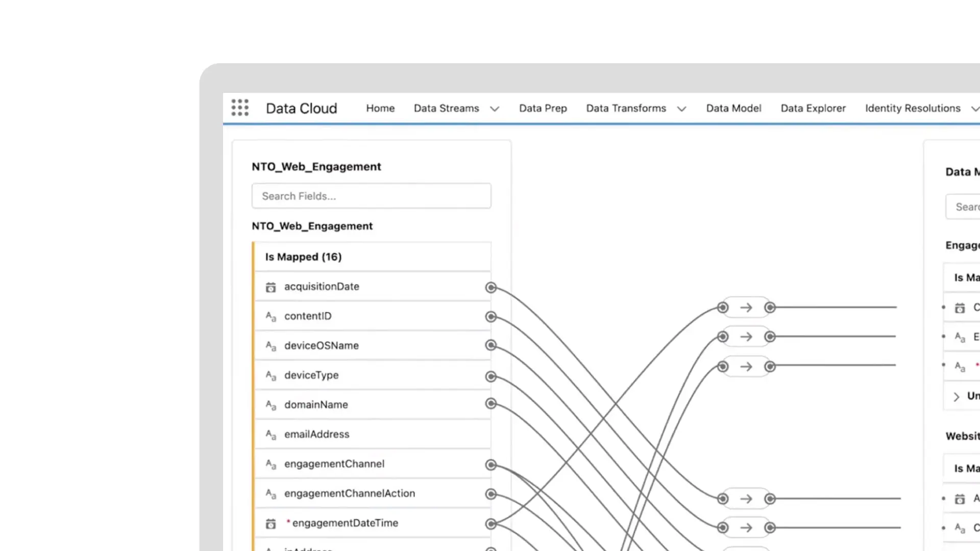Click the Is Mapped (16) section header
This screenshot has height=551, width=980.
tap(373, 257)
